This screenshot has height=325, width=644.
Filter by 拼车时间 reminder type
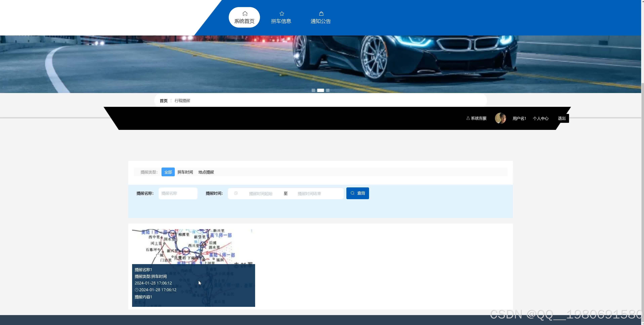(185, 172)
